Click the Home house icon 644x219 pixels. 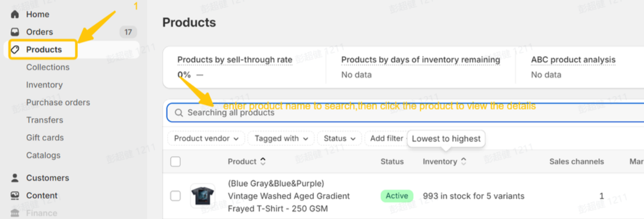[15, 15]
